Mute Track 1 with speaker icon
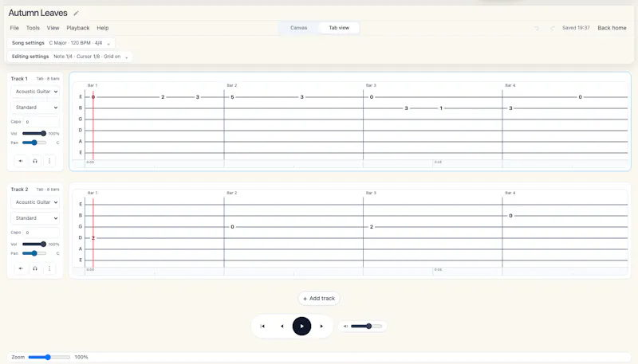The height and width of the screenshot is (364, 638). [21, 161]
